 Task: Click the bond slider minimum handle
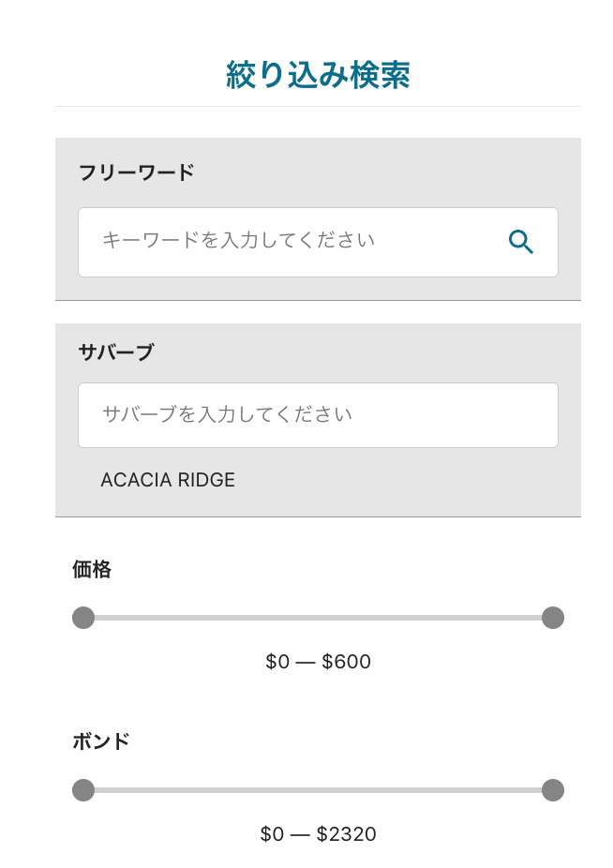coord(83,790)
